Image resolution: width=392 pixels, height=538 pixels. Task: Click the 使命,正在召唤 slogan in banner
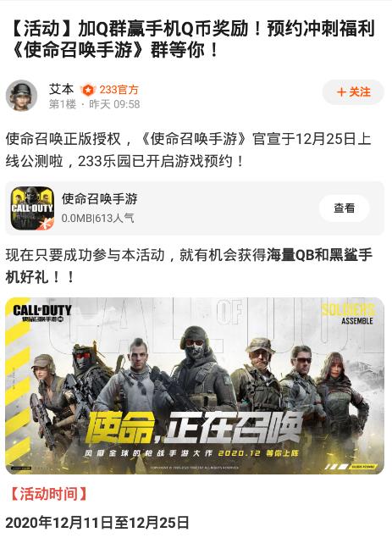click(x=194, y=428)
